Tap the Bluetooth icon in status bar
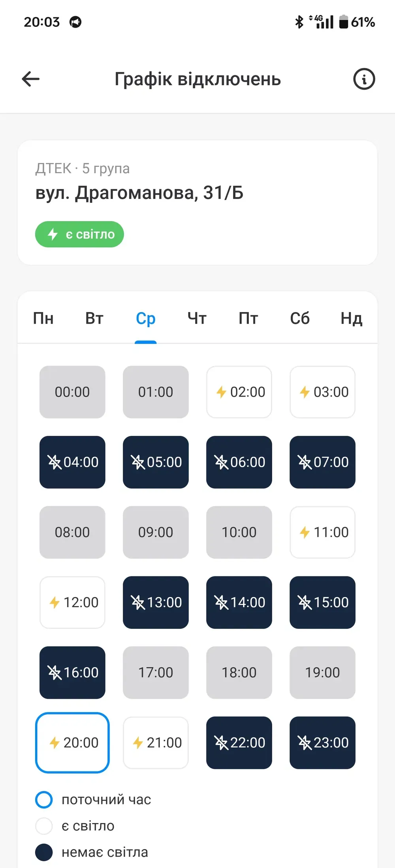This screenshot has width=395, height=868. tap(299, 22)
